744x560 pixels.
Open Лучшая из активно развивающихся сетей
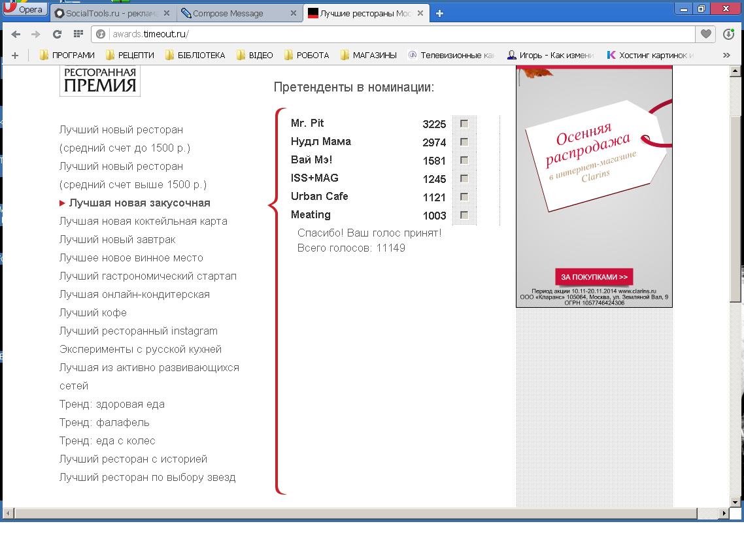[x=149, y=376]
